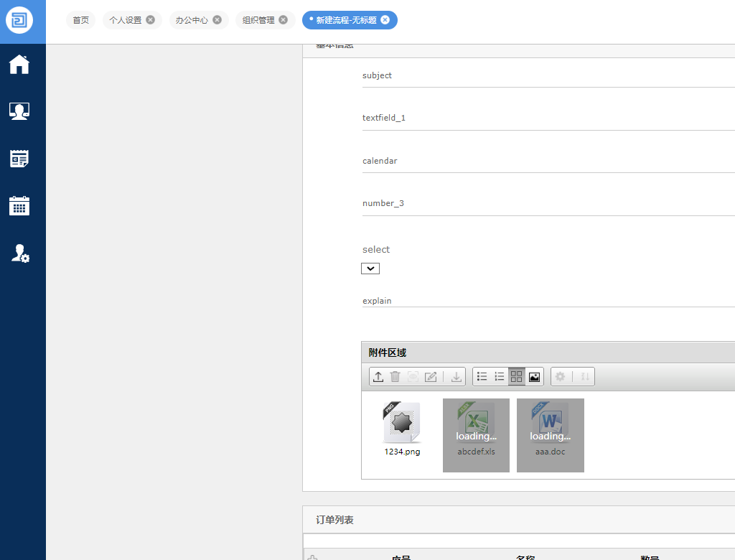735x560 pixels.
Task: Switch attachments to image preview view
Action: [534, 377]
